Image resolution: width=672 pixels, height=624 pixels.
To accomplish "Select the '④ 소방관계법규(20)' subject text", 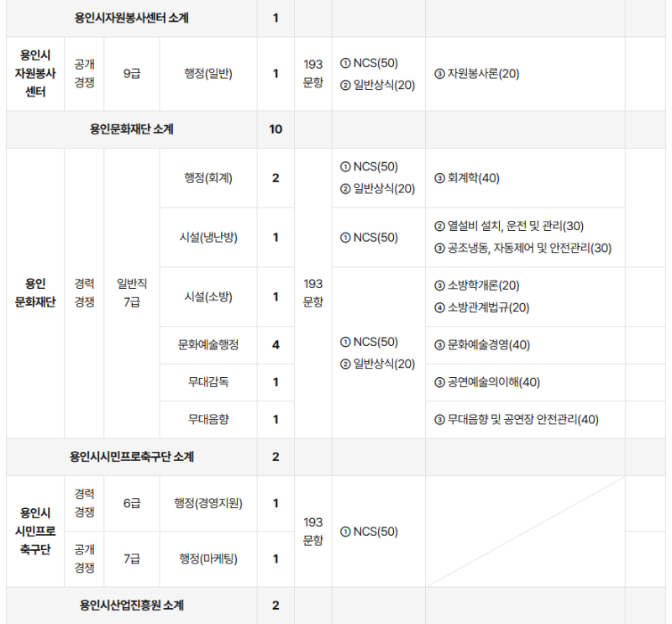I will click(481, 307).
